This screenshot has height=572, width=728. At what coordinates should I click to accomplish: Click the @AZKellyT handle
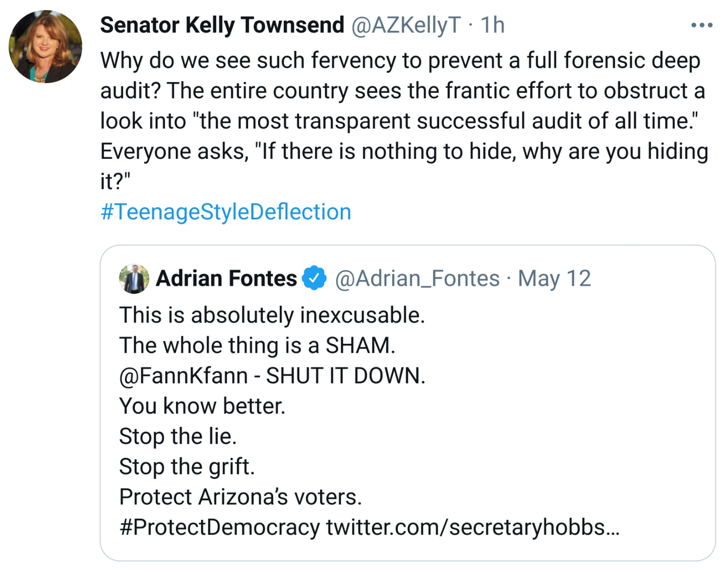click(x=406, y=25)
